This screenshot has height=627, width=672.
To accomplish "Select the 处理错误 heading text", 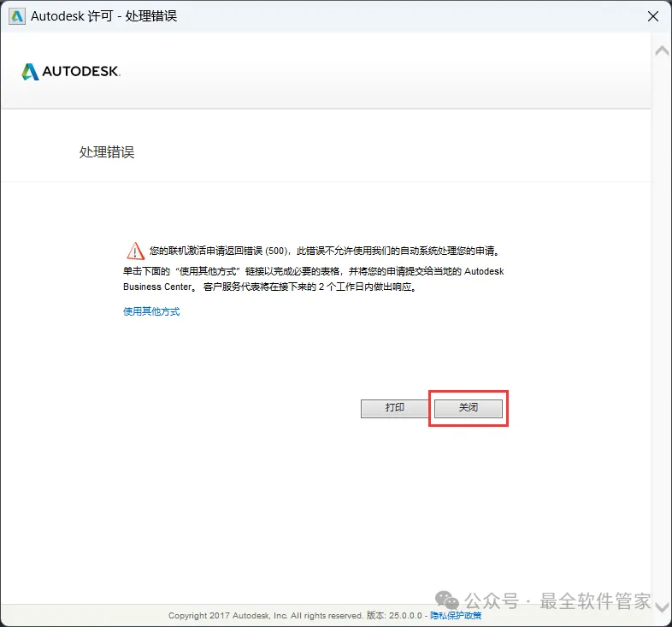I will pos(107,151).
